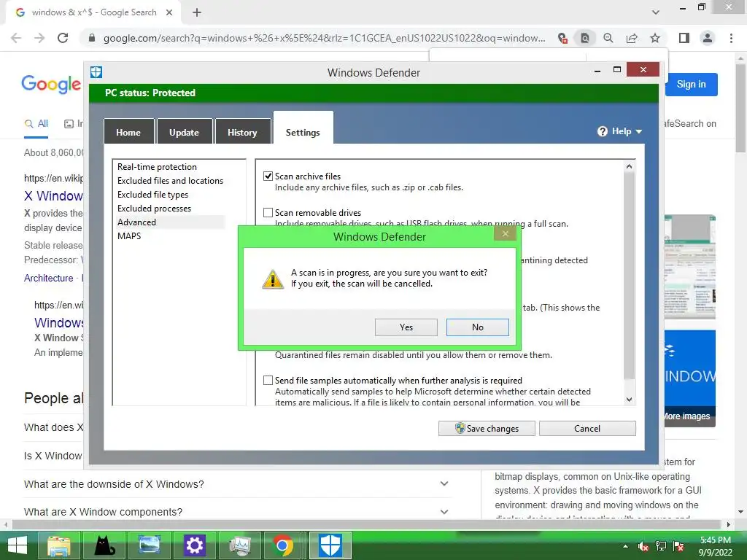Select the All search results tab
Image resolution: width=747 pixels, height=560 pixels.
tap(36, 124)
